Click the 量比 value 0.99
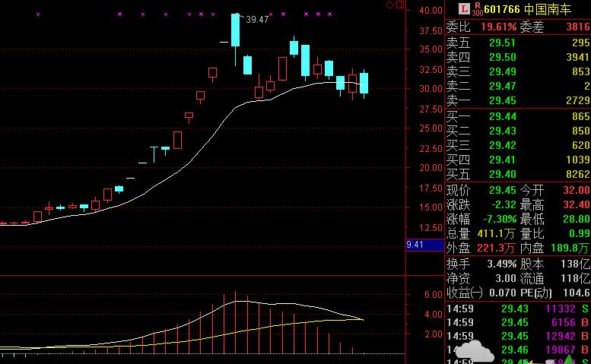 580,234
